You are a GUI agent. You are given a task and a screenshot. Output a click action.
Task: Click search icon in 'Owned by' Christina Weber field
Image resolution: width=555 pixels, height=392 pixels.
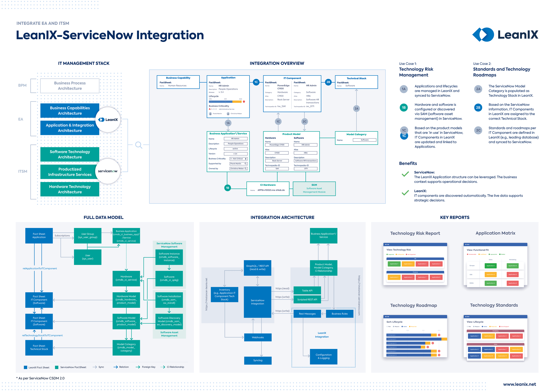point(246,169)
